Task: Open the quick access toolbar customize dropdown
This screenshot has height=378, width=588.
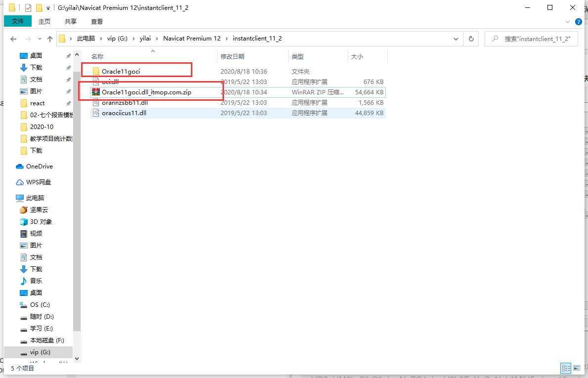Action: (x=48, y=8)
